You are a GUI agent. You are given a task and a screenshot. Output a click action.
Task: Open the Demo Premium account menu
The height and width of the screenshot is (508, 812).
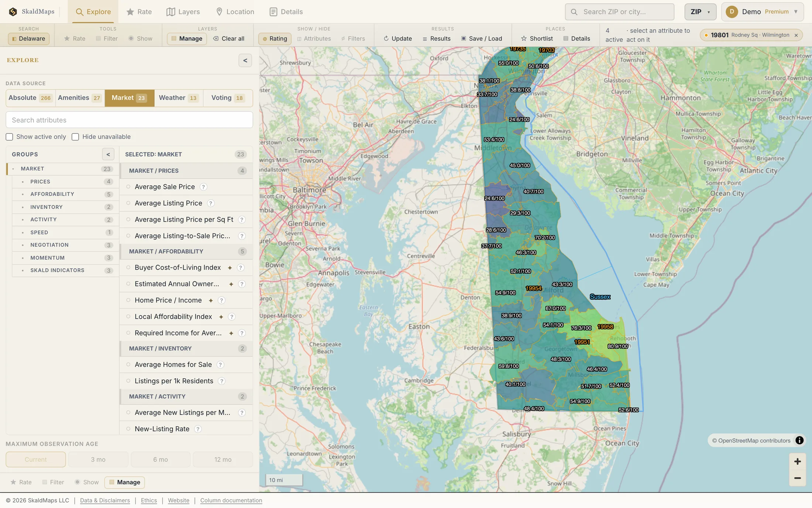(763, 12)
